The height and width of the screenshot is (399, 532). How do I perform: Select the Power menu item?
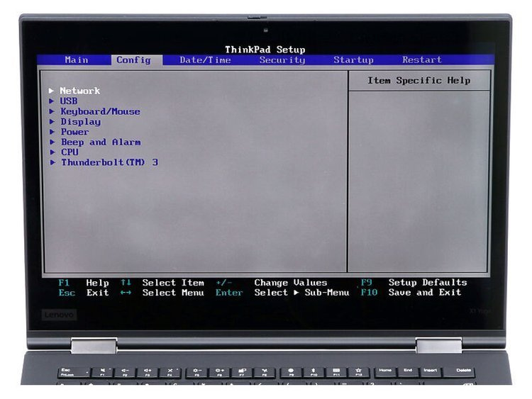click(74, 132)
